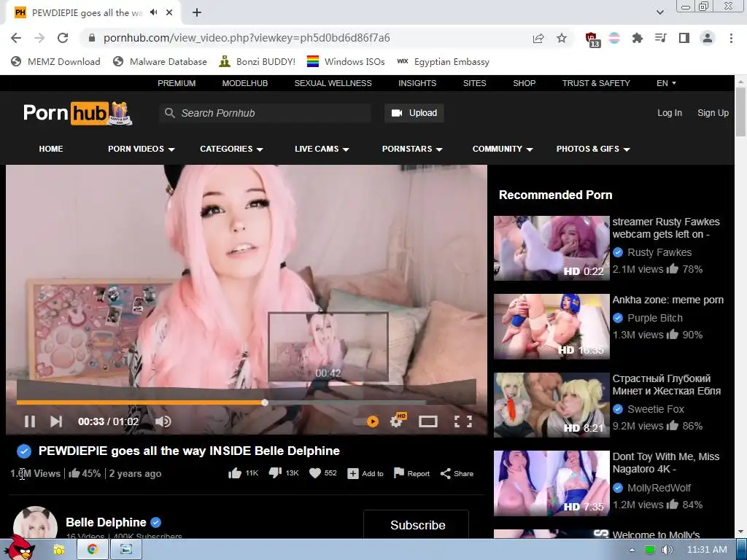Share this page from the address bar

click(538, 38)
